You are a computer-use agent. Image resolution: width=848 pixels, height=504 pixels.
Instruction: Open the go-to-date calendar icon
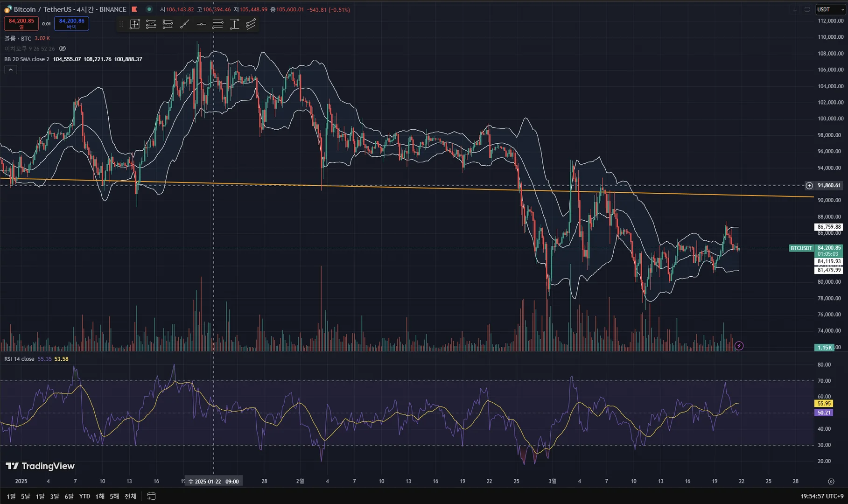tap(151, 496)
